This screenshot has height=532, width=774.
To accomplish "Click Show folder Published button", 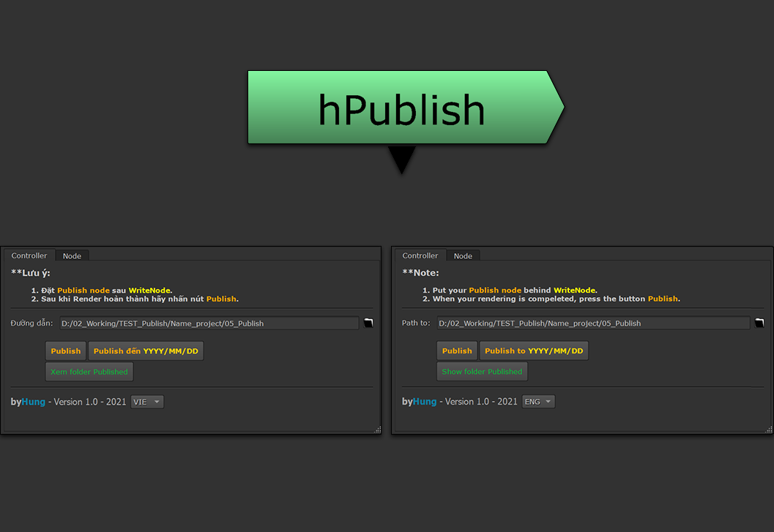I will pyautogui.click(x=482, y=372).
